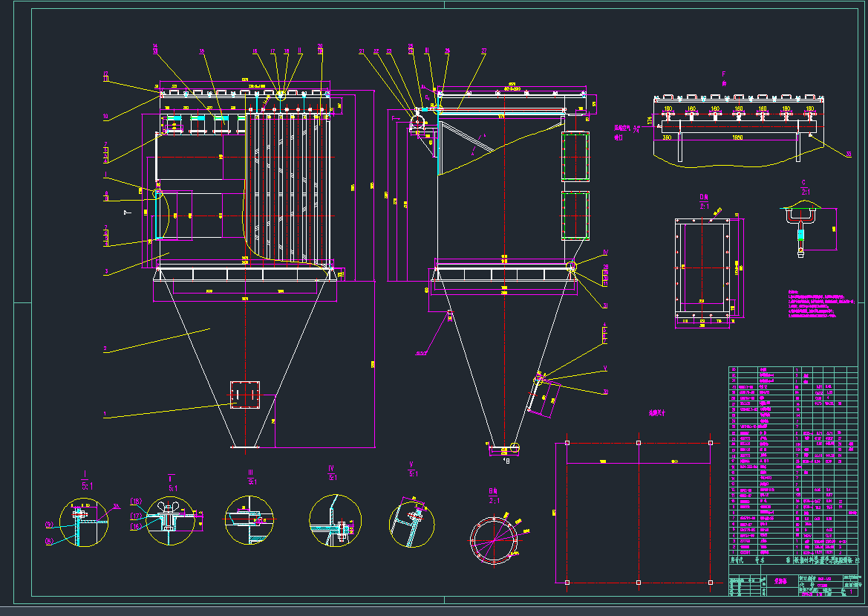Select the rectangular flange D view drawing

pos(703,268)
